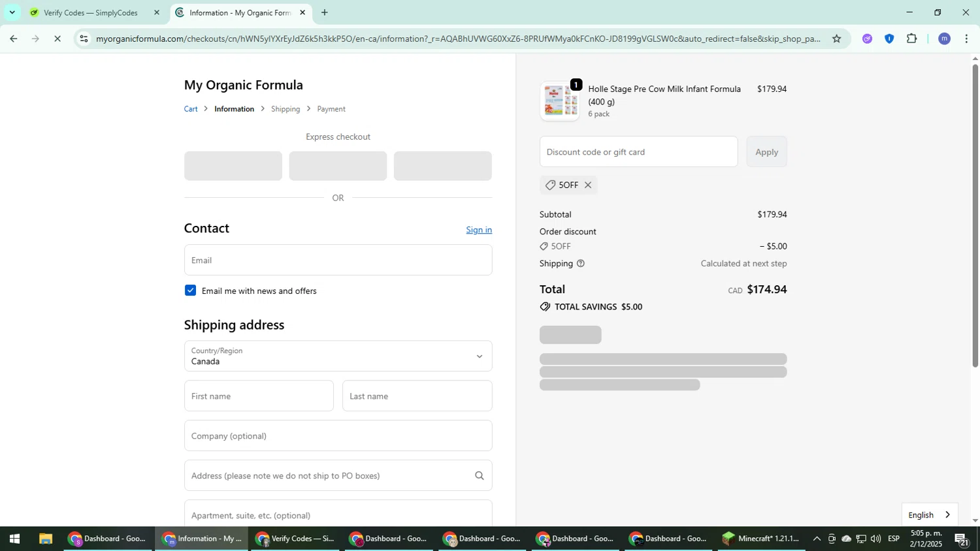Click the My Organic Formula store title

point(244,85)
